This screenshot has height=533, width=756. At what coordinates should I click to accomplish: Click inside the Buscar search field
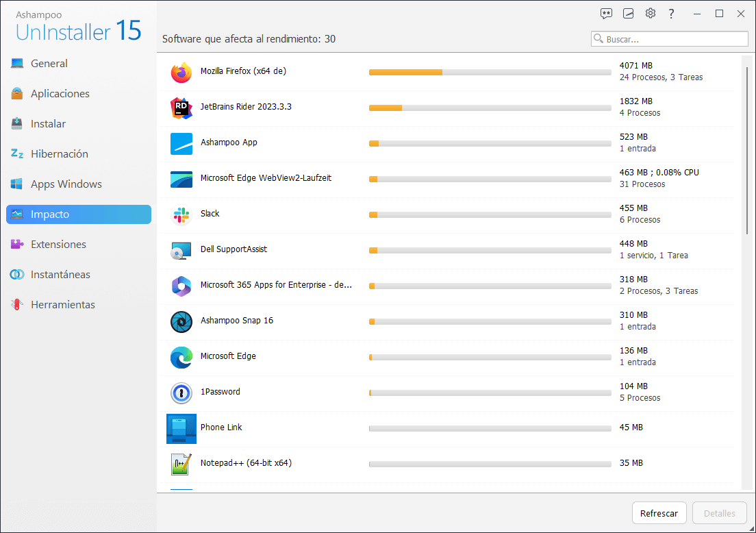(x=670, y=39)
